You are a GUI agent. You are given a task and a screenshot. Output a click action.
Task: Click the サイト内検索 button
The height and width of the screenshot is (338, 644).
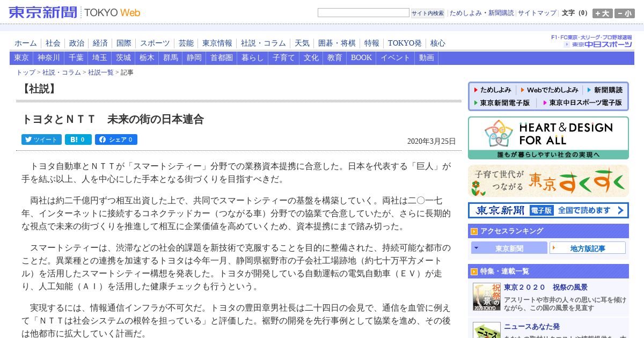(428, 13)
